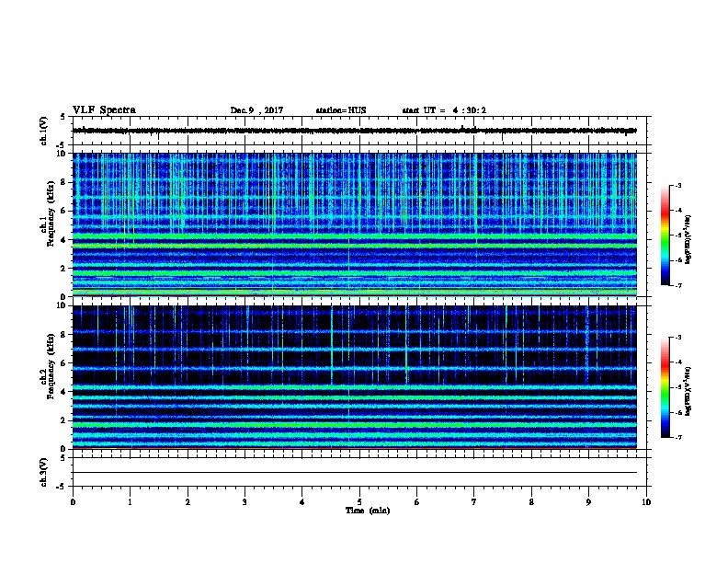This screenshot has width=728, height=563.
Task: Click the "VLF Spectra" plot title
Action: point(104,110)
